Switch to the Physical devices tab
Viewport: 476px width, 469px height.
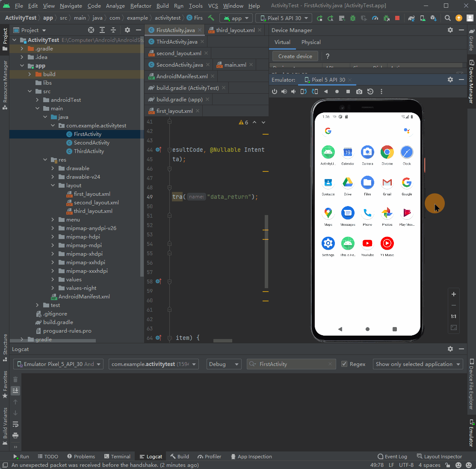coord(310,42)
